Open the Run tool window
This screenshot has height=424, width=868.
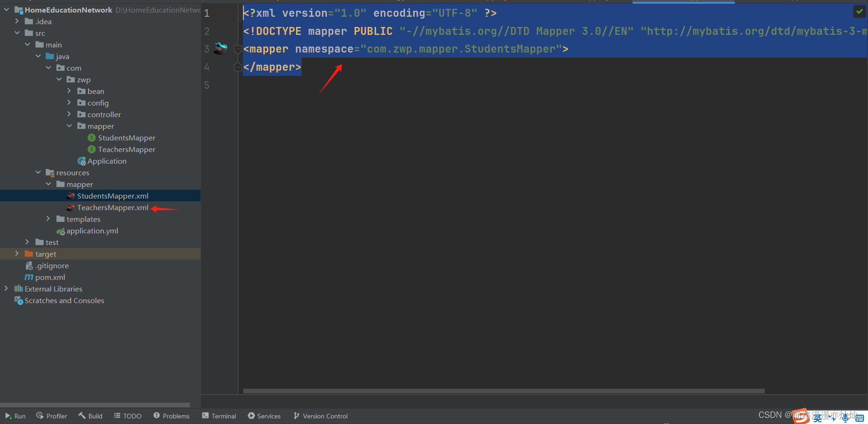[15, 416]
